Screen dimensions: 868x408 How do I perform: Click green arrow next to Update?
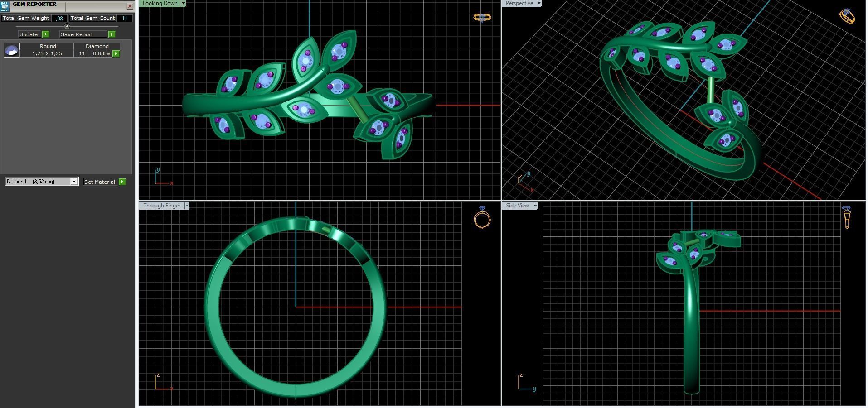(x=45, y=34)
